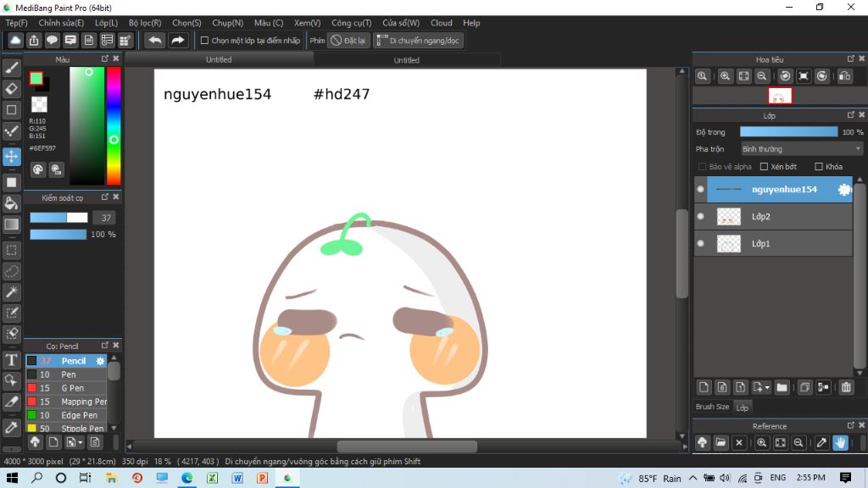Open the Bộ lọc(R) menu
This screenshot has width=868, height=488.
click(145, 23)
